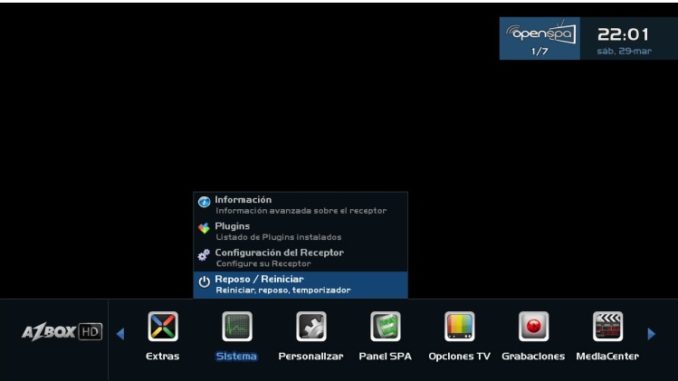Select the Opciones TV color-bars icon
678x381 pixels.
(x=459, y=327)
